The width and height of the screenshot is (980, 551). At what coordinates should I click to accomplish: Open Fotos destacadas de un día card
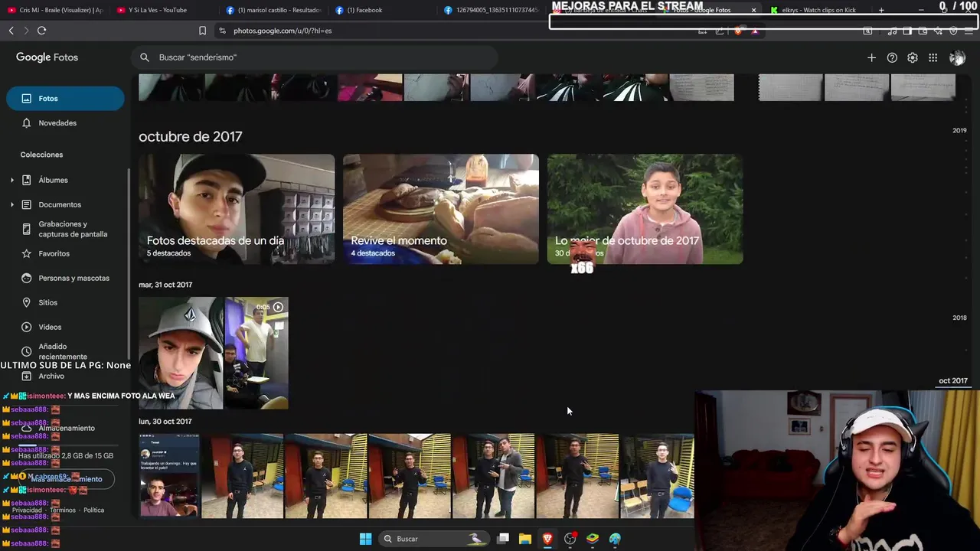tap(237, 209)
